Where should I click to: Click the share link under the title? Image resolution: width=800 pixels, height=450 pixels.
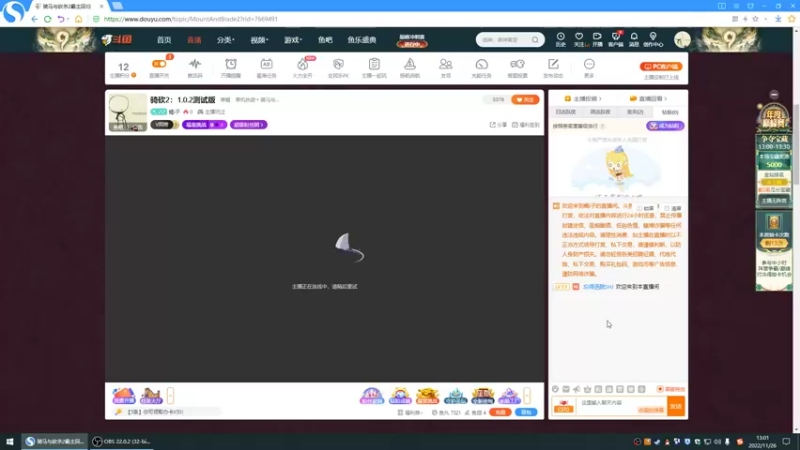click(x=498, y=124)
